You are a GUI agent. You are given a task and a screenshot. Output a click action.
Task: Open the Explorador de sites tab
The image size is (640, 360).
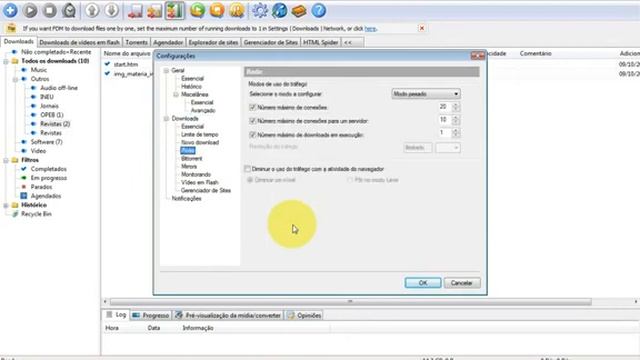(213, 42)
